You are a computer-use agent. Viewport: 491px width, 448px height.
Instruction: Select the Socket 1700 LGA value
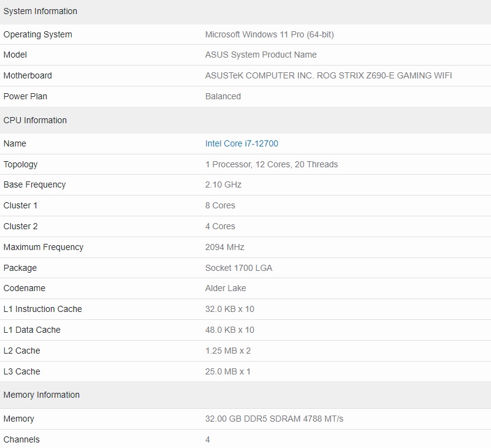pyautogui.click(x=238, y=268)
